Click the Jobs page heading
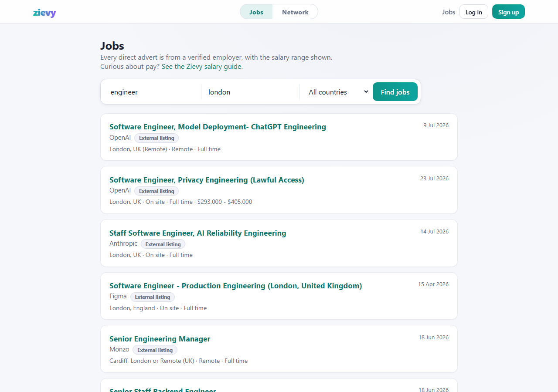This screenshot has height=392, width=558. click(x=112, y=46)
